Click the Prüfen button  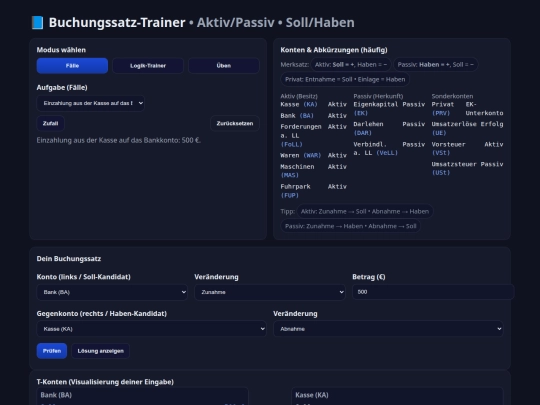pos(52,351)
